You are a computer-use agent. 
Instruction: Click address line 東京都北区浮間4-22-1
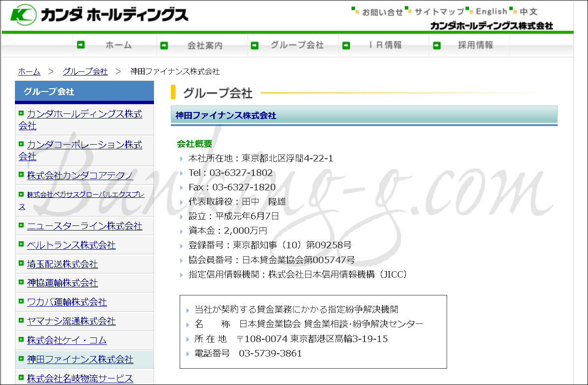pyautogui.click(x=260, y=158)
